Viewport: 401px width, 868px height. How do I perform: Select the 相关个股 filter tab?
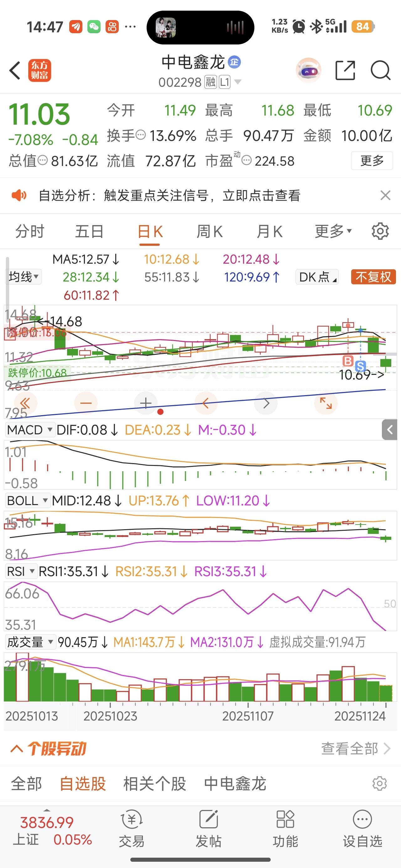point(155,783)
